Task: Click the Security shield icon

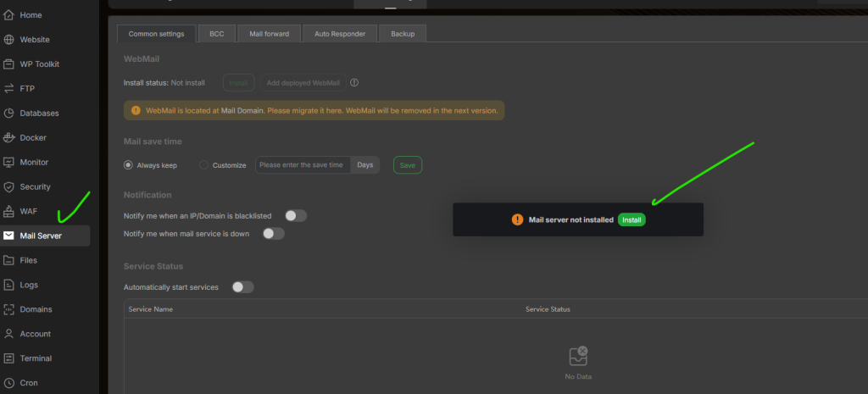Action: pyautogui.click(x=9, y=186)
